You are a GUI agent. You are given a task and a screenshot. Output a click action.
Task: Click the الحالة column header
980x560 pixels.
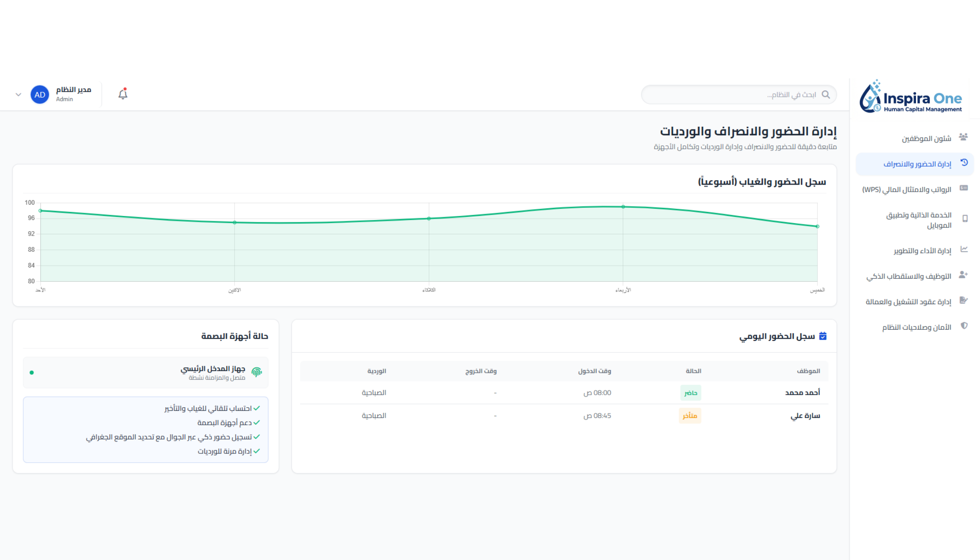[x=693, y=371]
